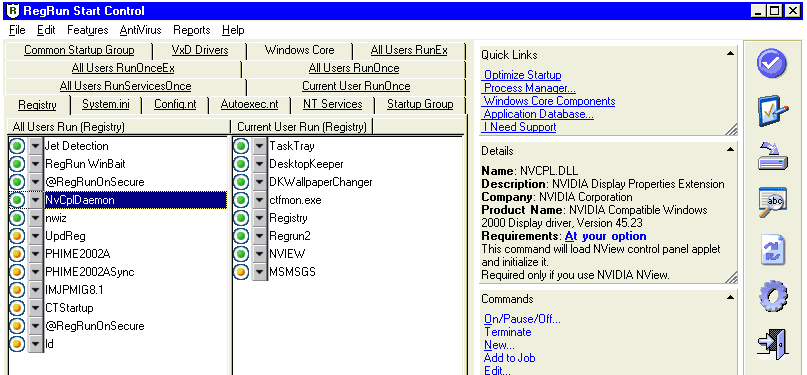The height and width of the screenshot is (375, 807).
Task: Open the Reports menu
Action: pos(191,30)
